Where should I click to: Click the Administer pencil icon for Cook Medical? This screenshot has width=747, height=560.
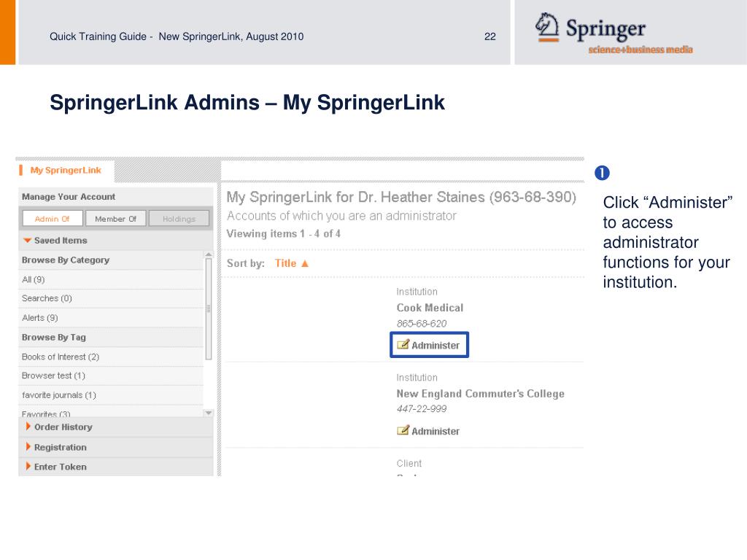pos(403,344)
